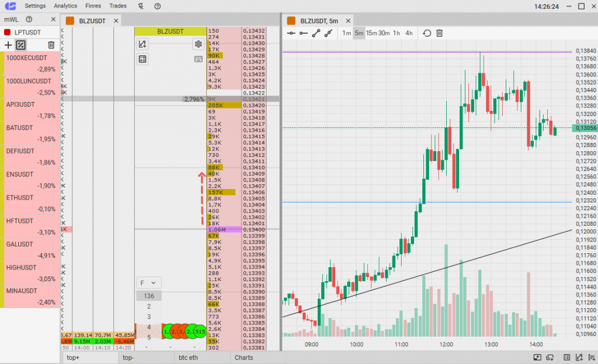Choose option 136 in the size list

(148, 296)
